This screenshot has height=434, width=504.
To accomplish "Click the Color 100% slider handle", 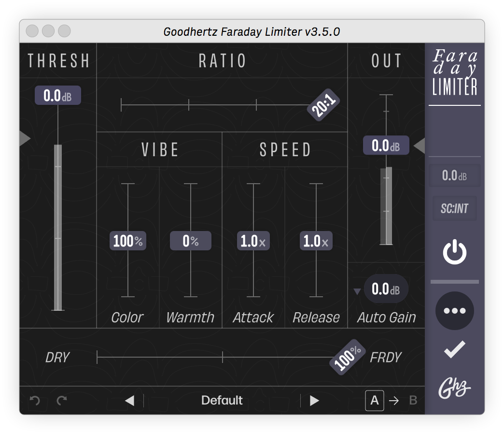I will (128, 241).
